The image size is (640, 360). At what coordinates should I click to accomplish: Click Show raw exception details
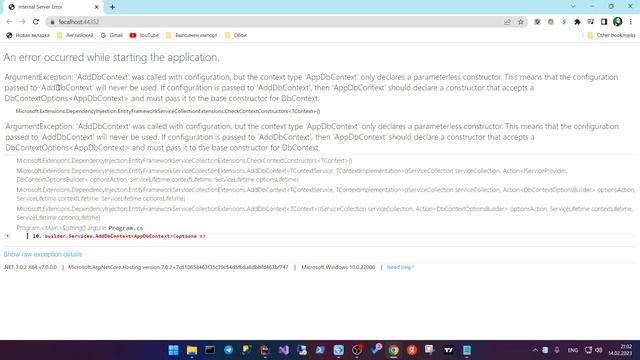coord(43,254)
